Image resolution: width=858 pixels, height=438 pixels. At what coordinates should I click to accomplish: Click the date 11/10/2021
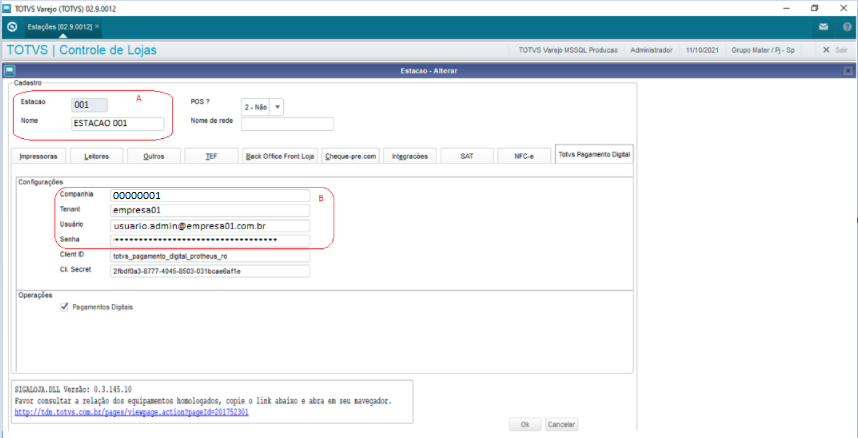(702, 50)
